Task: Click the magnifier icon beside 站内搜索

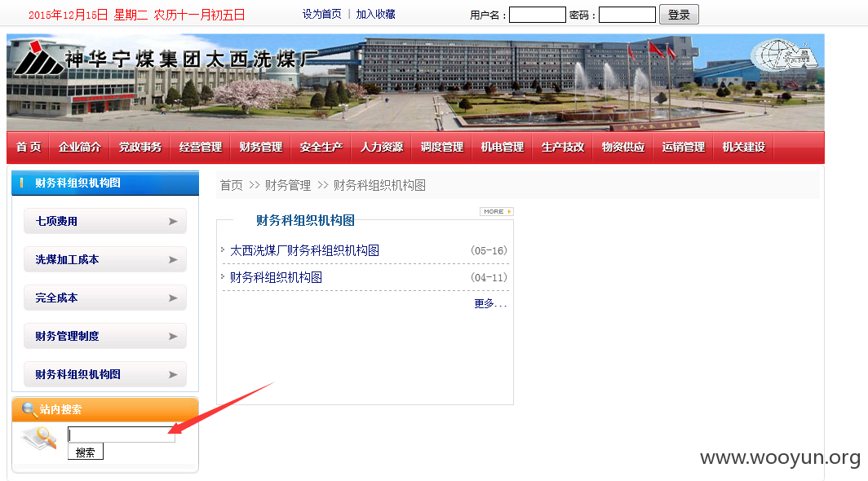Action: tap(29, 409)
